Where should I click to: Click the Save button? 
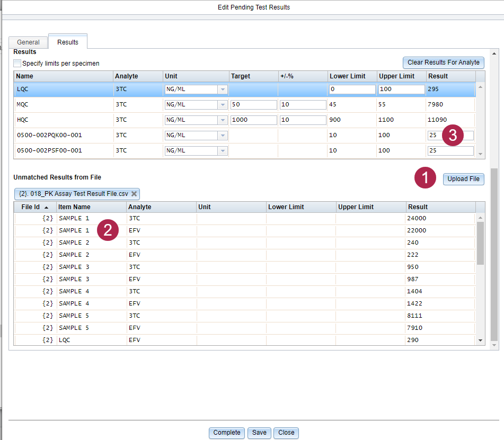pyautogui.click(x=259, y=433)
